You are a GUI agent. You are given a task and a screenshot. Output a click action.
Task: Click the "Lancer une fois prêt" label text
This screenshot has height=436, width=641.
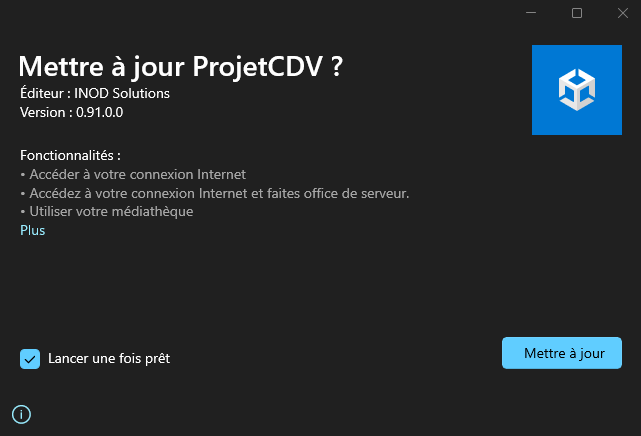109,358
